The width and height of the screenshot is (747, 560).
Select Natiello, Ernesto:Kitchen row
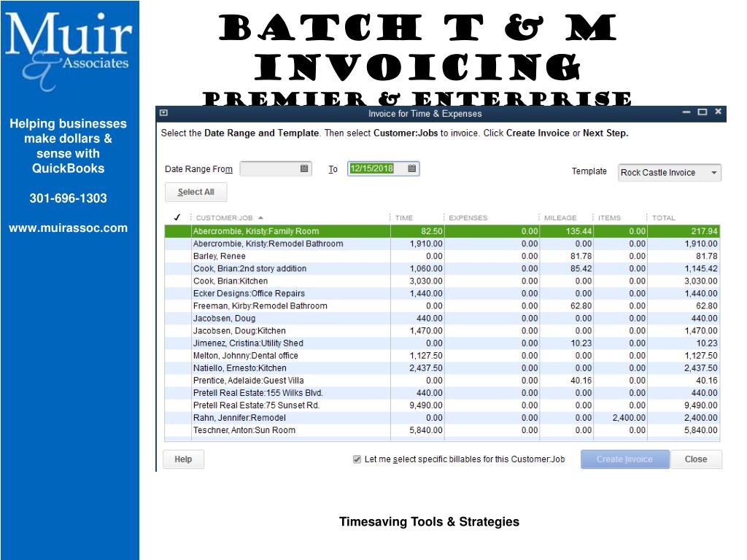[442, 368]
